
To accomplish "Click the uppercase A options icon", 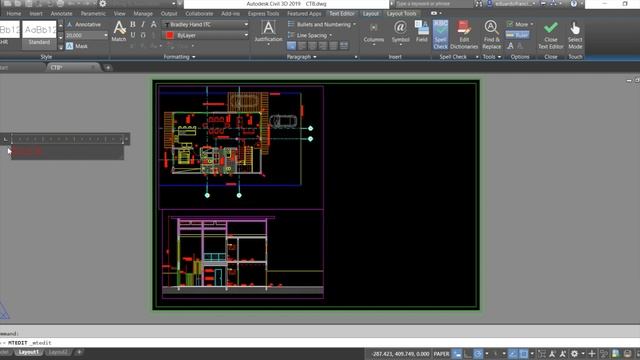I will [510, 46].
